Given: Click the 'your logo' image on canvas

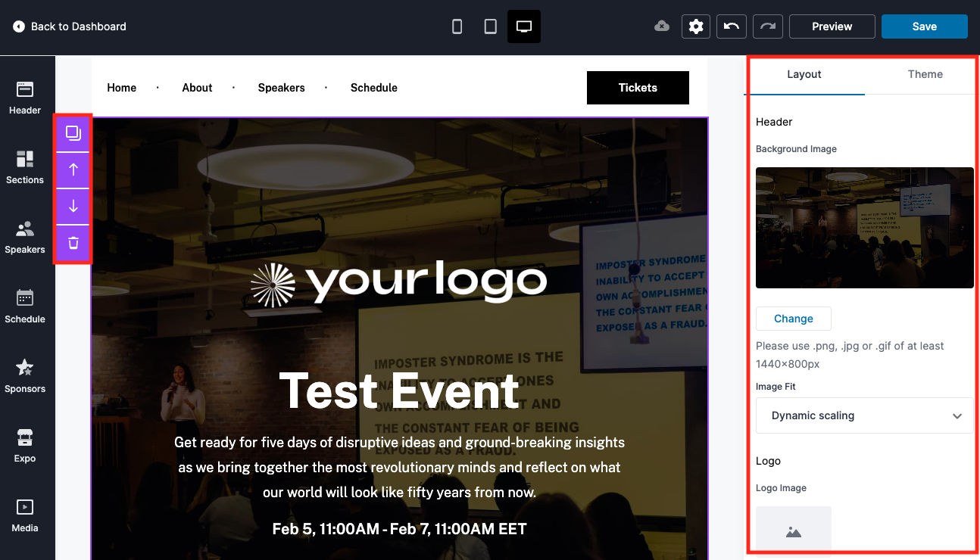Looking at the screenshot, I should click(399, 283).
